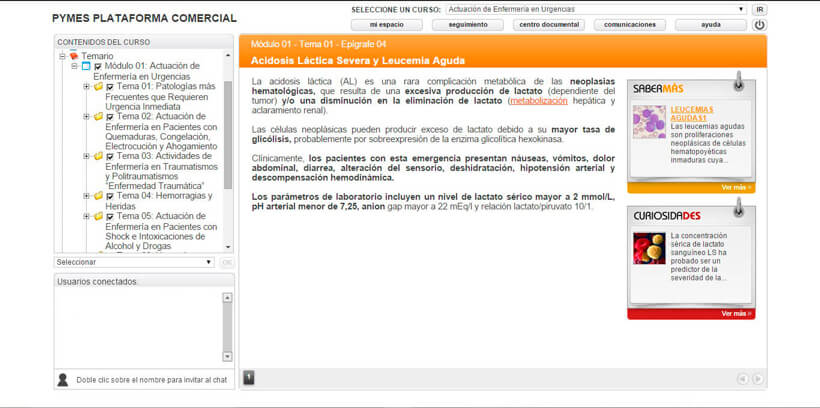Expand Tema 03 Traumatismos node
820x408 pixels.
tap(86, 156)
